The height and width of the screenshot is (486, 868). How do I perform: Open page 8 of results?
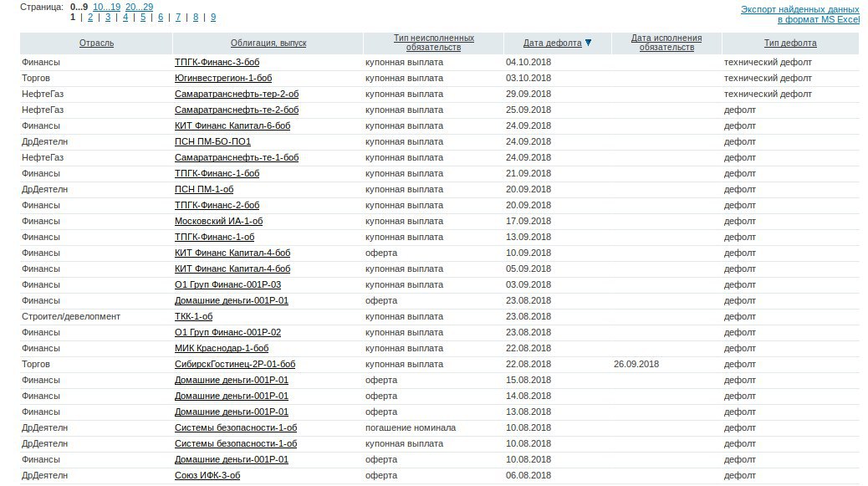[196, 18]
